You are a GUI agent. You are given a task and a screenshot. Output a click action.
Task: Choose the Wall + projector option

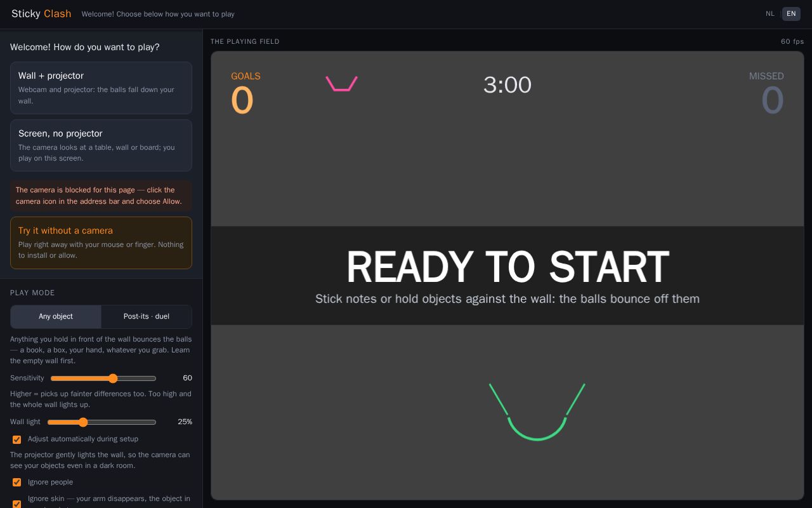pos(101,88)
